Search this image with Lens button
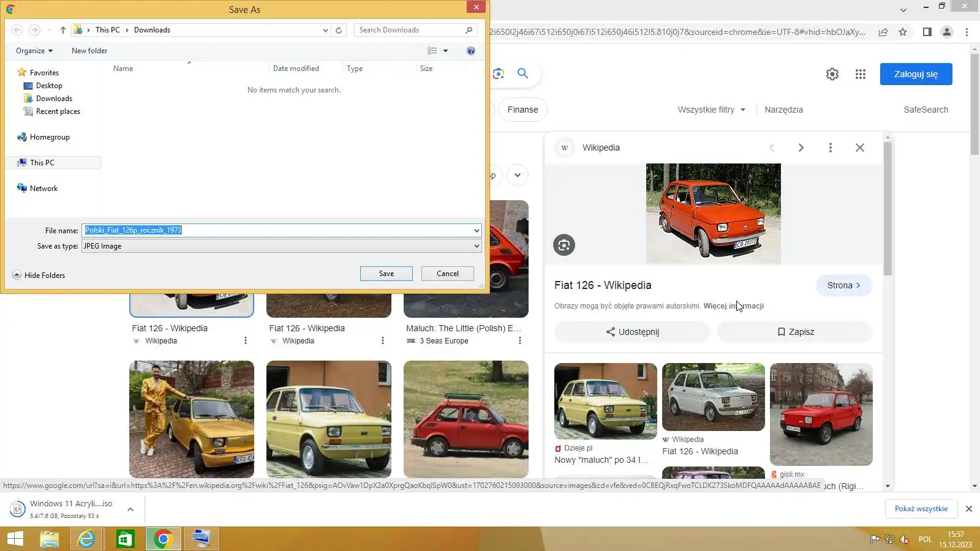Viewport: 980px width, 551px height. click(564, 245)
